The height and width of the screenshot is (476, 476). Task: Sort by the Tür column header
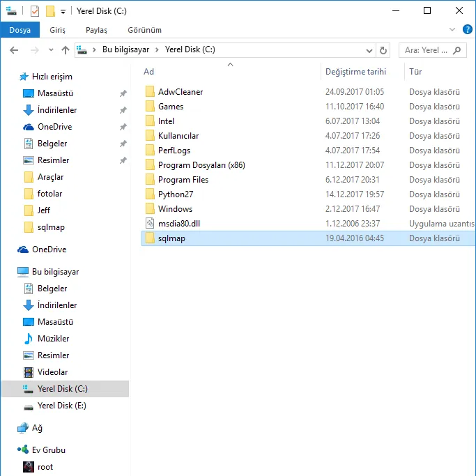pos(415,72)
